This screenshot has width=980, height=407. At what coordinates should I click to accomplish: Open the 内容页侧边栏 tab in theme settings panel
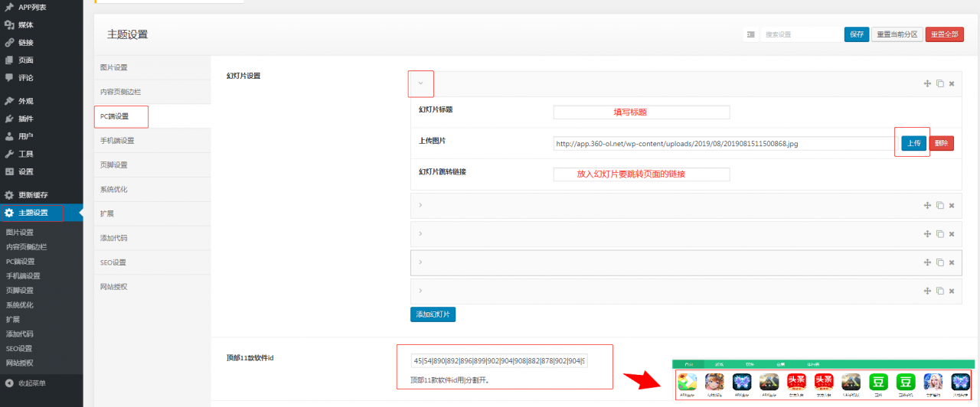[x=152, y=92]
